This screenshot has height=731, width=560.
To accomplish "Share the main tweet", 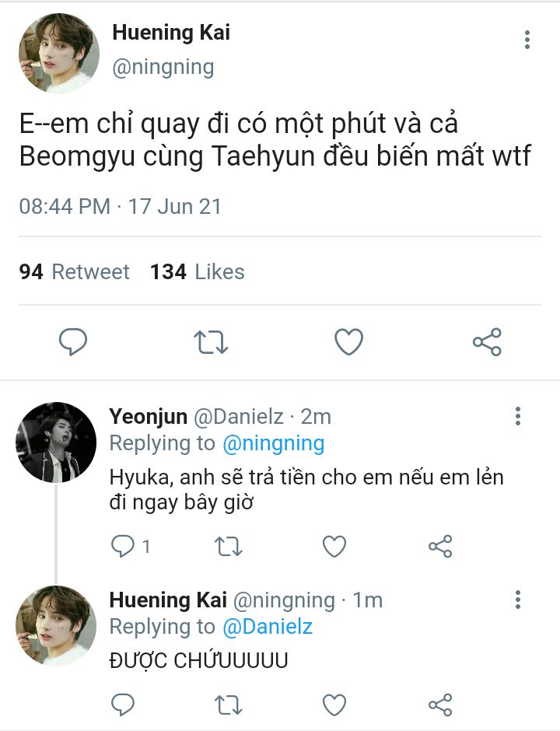I will [487, 342].
